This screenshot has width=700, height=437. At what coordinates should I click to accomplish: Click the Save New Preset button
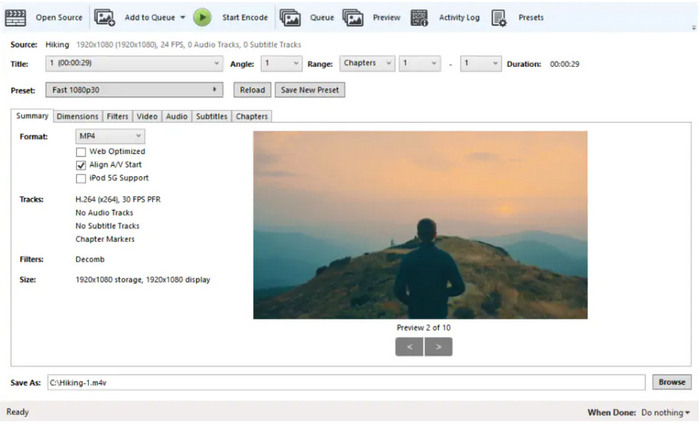(310, 90)
